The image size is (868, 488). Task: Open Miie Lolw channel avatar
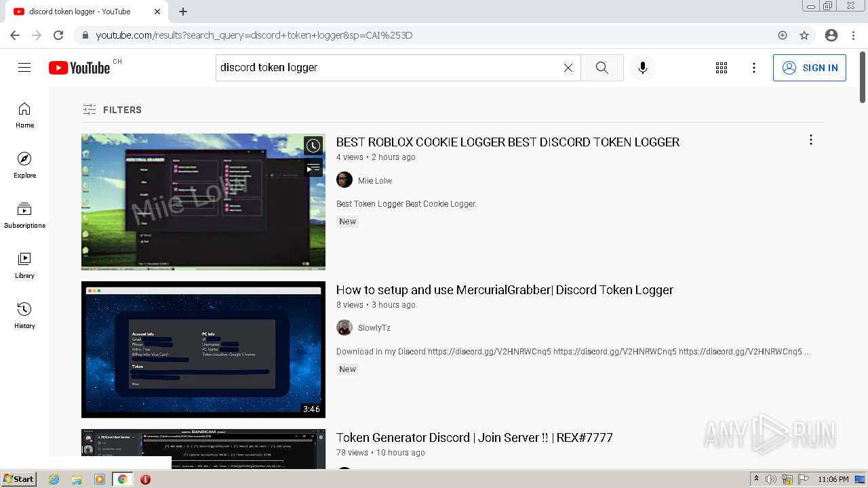[x=344, y=180]
